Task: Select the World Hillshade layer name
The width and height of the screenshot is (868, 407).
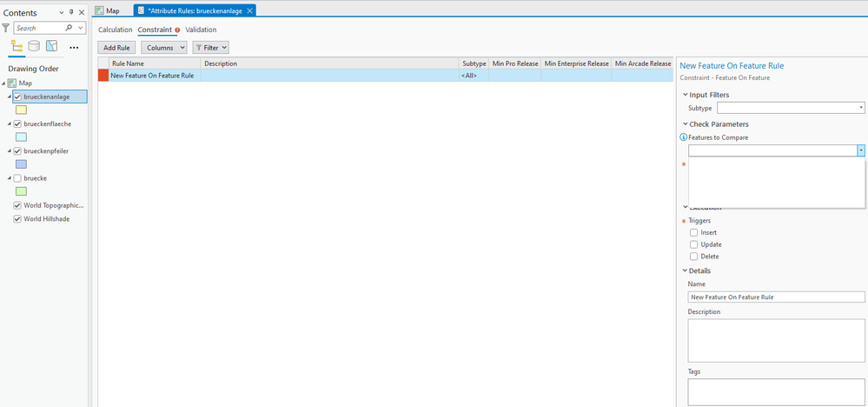Action: tap(47, 219)
